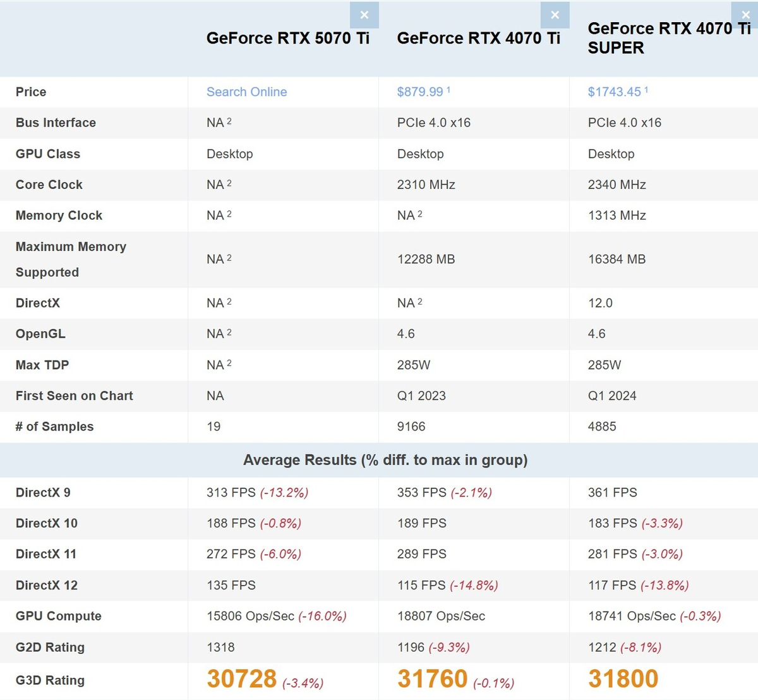
Task: Click the 4885 samples value
Action: 602,426
